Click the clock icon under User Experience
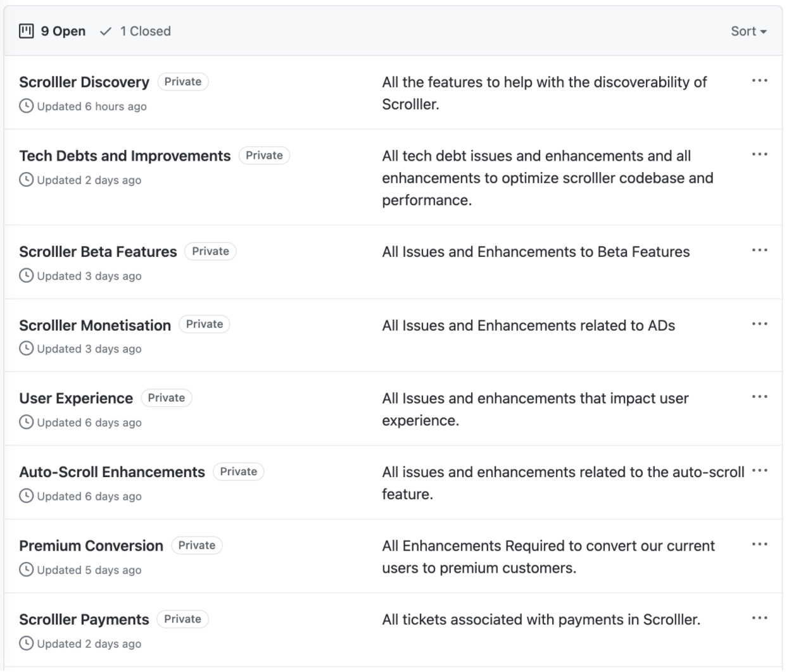The image size is (789, 672). pos(26,423)
